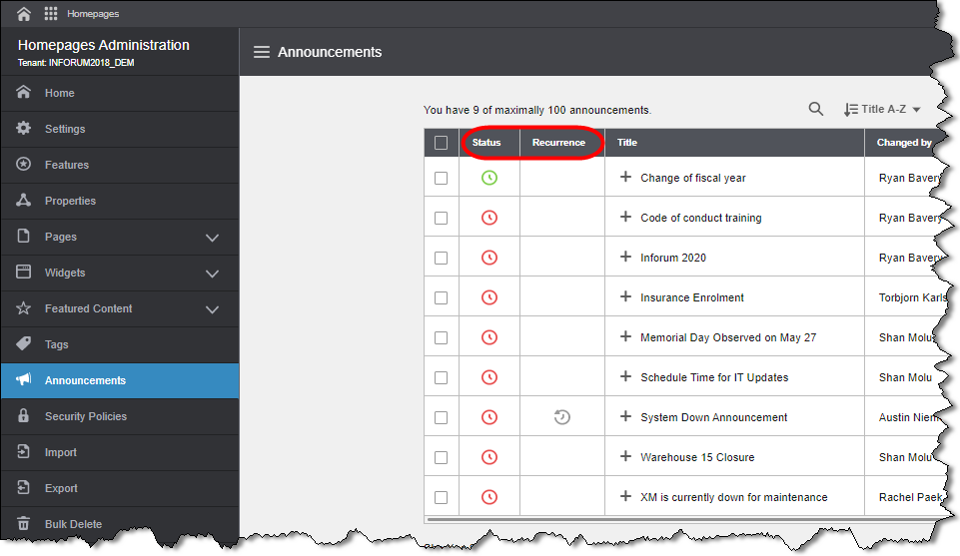Sort by the Recurrence column header
This screenshot has width=960, height=556.
[x=558, y=143]
